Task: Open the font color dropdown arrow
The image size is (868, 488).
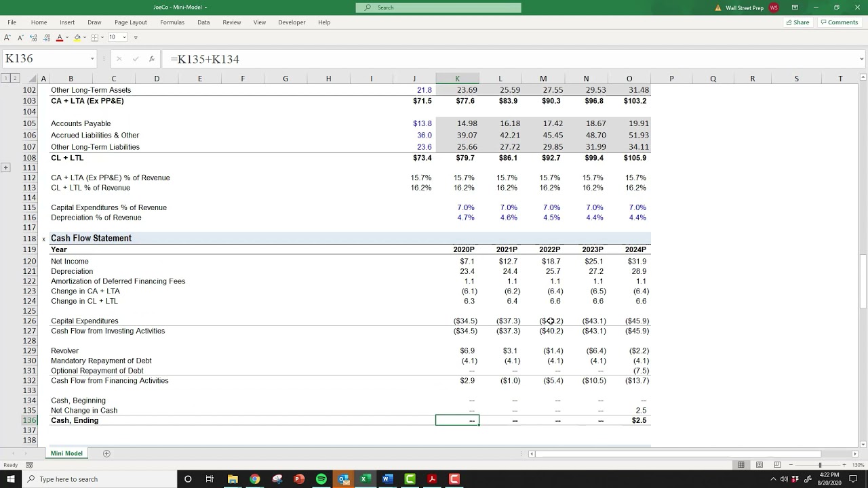Action: coord(66,37)
